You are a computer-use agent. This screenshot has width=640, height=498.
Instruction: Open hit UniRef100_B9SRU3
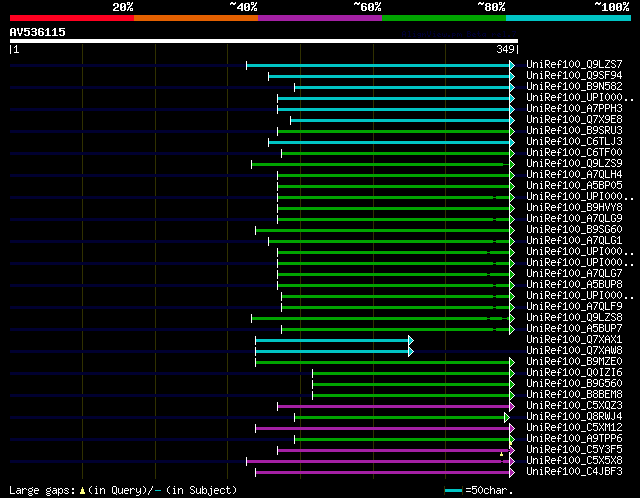coord(574,131)
